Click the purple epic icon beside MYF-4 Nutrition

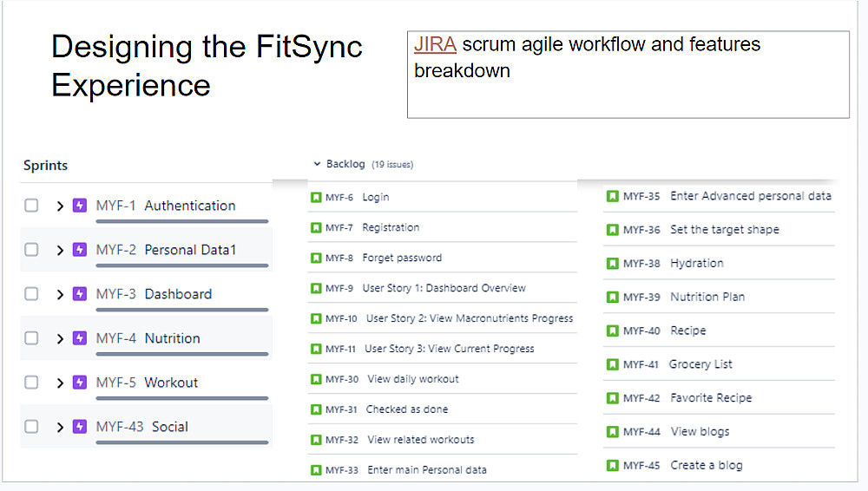pos(80,338)
